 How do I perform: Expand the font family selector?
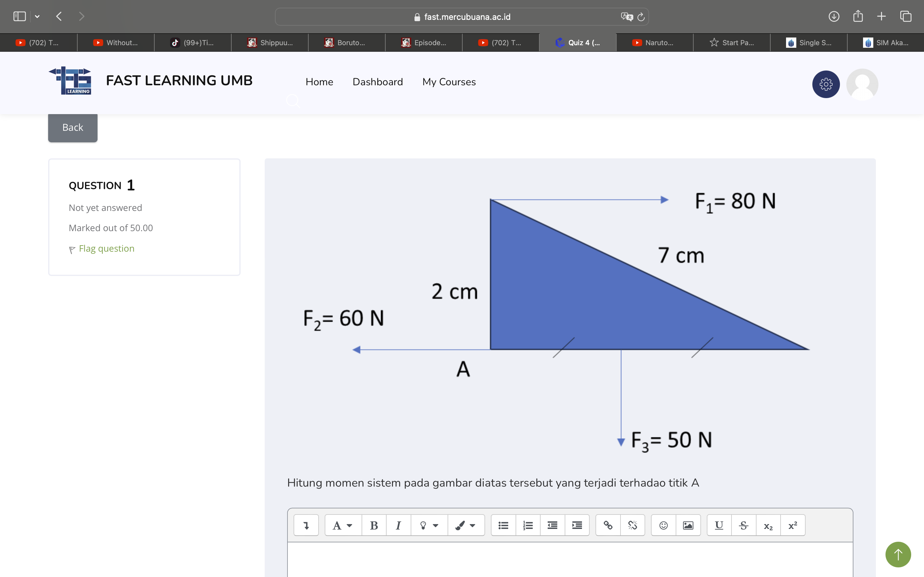tap(341, 526)
